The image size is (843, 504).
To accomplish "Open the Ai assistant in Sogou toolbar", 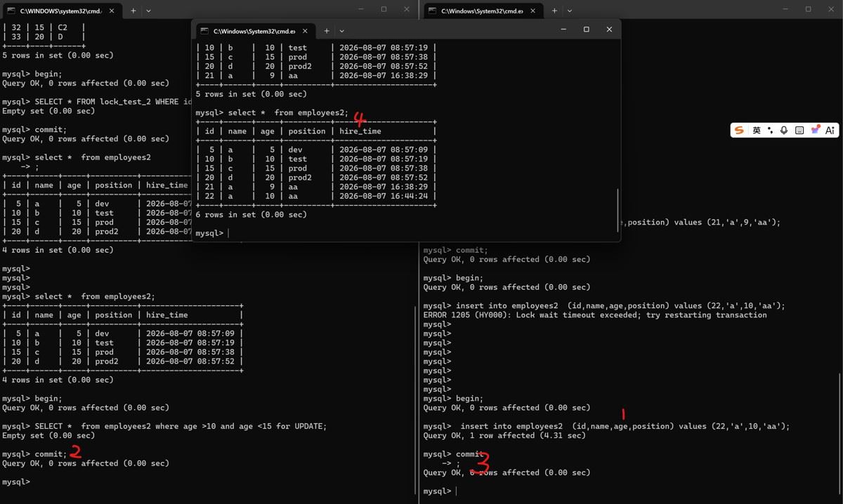I will (x=830, y=130).
